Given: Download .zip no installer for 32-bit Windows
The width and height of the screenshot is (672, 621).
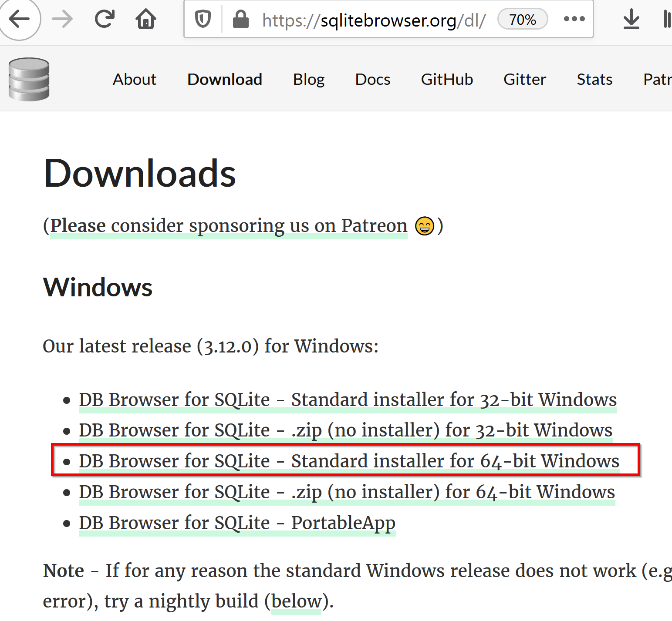Looking at the screenshot, I should 346,430.
